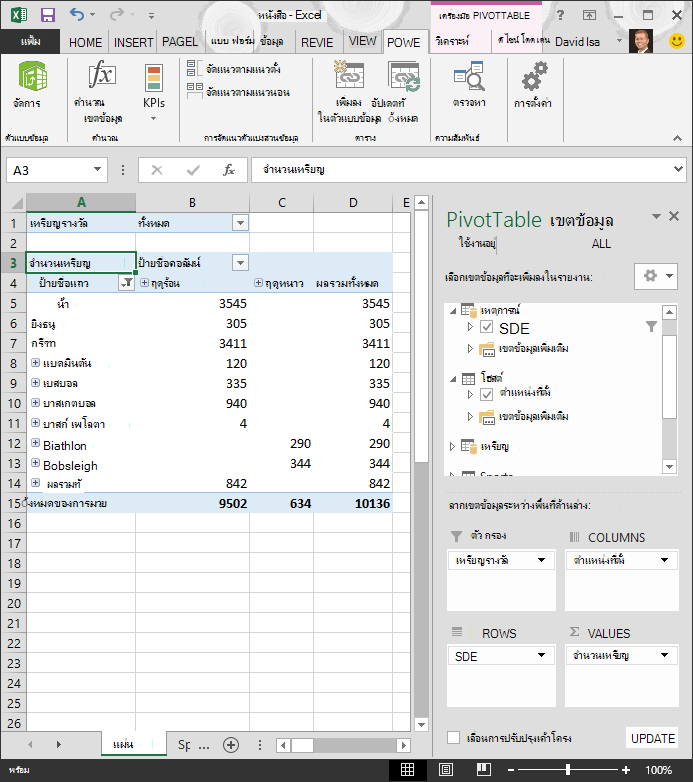This screenshot has width=693, height=782.
Task: Open the Filters area field dropdown
Action: point(541,560)
